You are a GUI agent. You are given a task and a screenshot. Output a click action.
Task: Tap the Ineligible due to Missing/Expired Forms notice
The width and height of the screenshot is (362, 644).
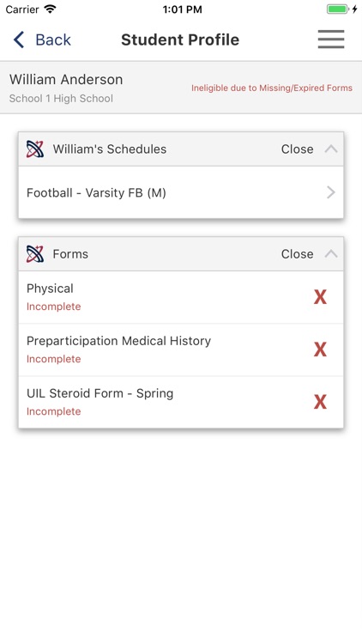272,88
